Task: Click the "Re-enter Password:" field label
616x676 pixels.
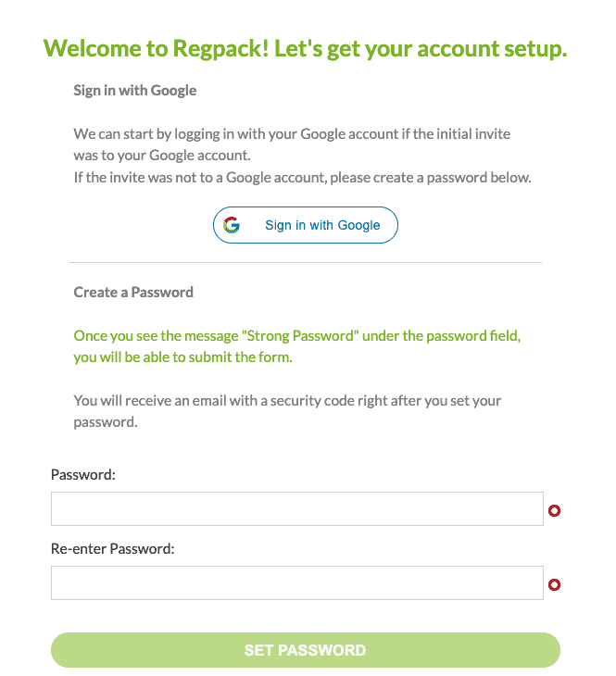Action: [x=112, y=548]
